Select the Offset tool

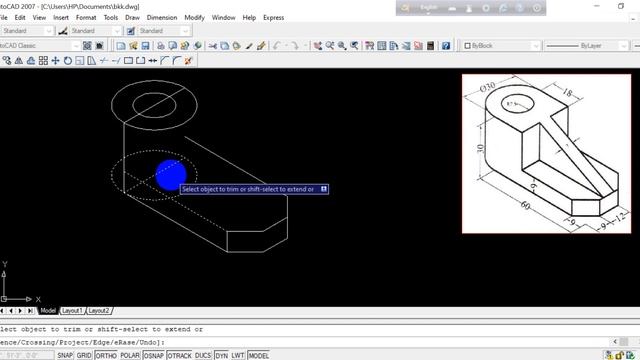(31, 61)
